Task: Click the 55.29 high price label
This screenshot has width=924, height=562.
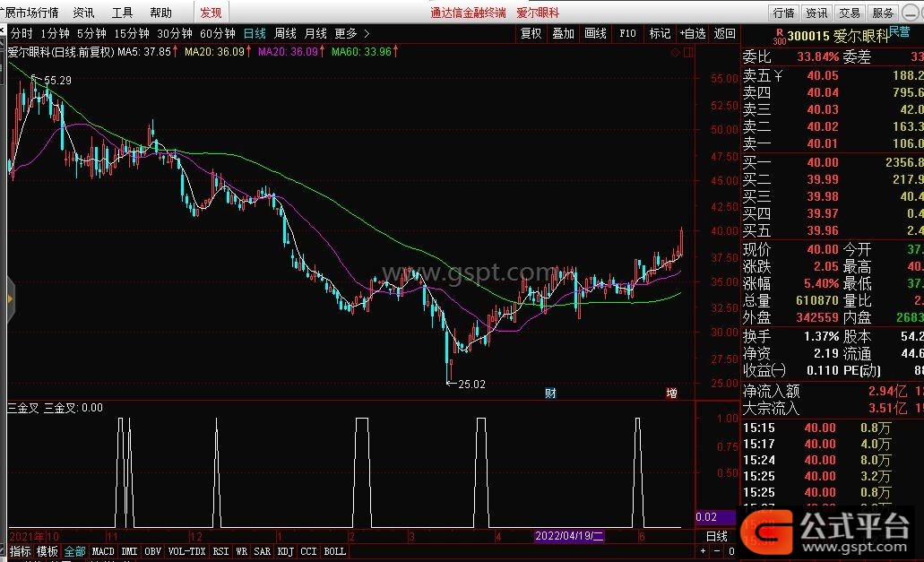Action: pyautogui.click(x=57, y=80)
